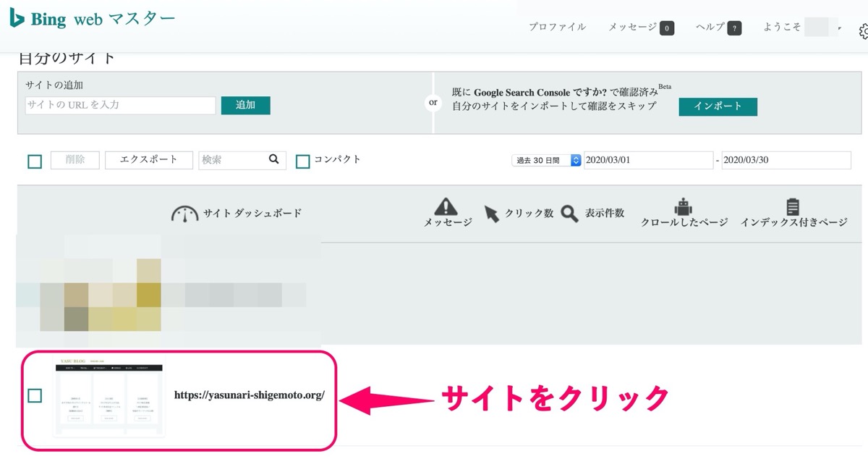Click the クリック数 cursor icon

click(x=492, y=214)
